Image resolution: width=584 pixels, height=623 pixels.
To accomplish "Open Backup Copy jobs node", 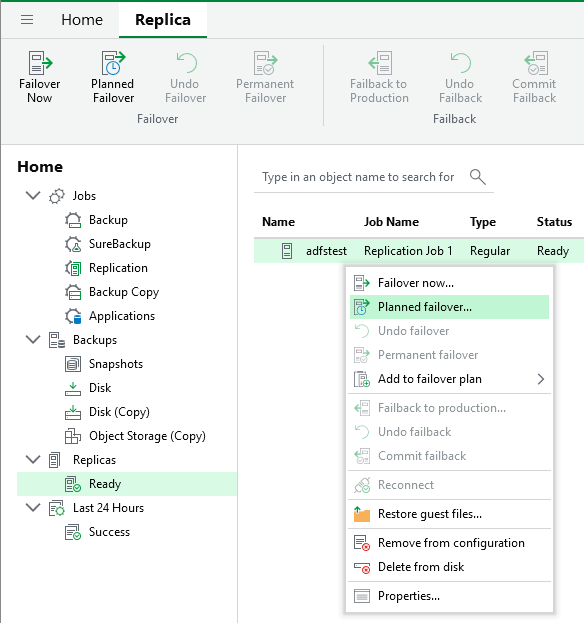I will 124,292.
